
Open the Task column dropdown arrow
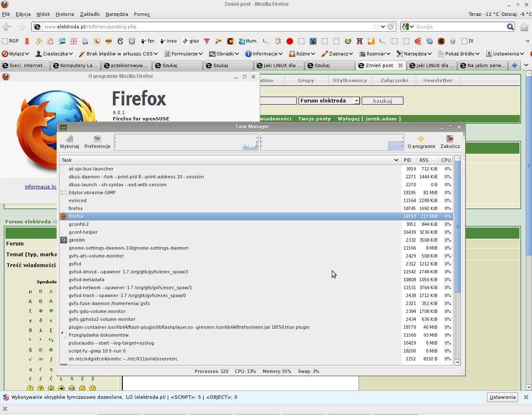[x=396, y=160]
